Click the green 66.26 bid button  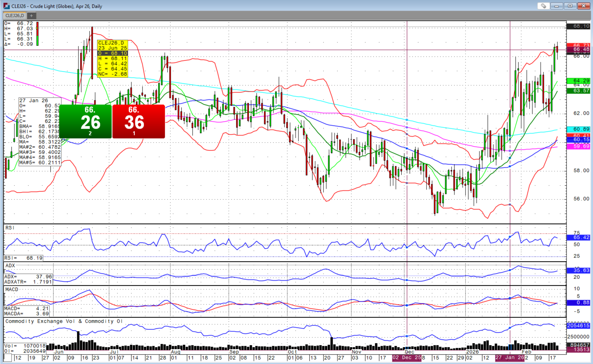click(x=85, y=121)
